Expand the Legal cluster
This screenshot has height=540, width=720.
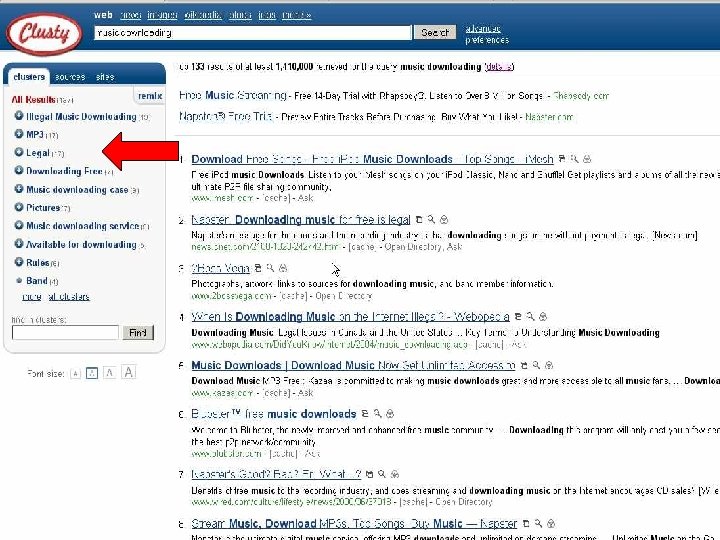pyautogui.click(x=19, y=152)
